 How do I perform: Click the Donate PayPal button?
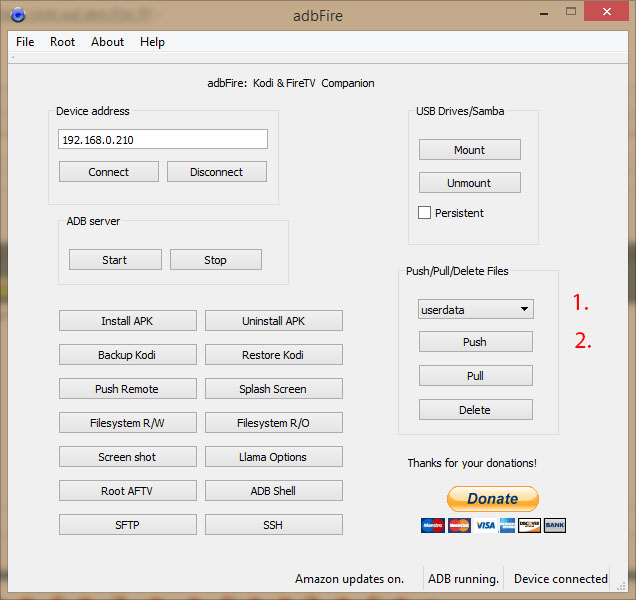[493, 499]
